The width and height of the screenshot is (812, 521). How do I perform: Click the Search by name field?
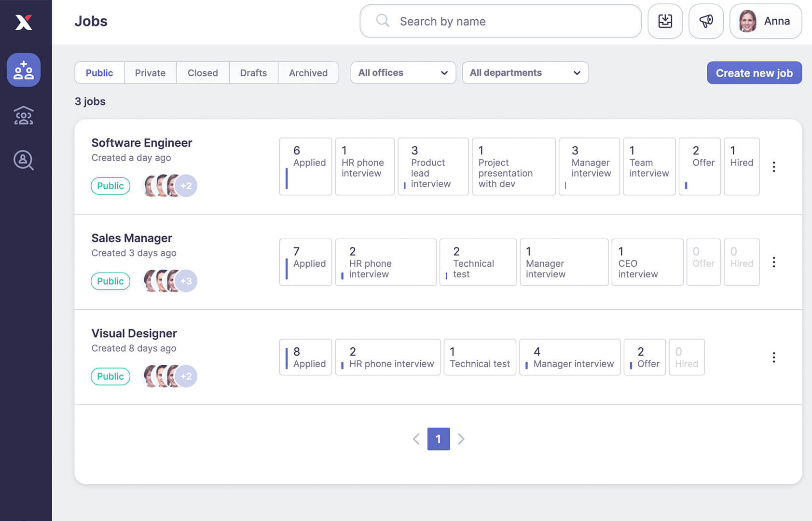point(500,21)
